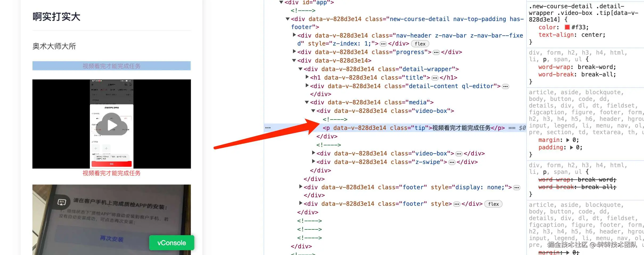The height and width of the screenshot is (255, 644).
Task: Expand the detail-content ql-editor node
Action: [x=307, y=85]
